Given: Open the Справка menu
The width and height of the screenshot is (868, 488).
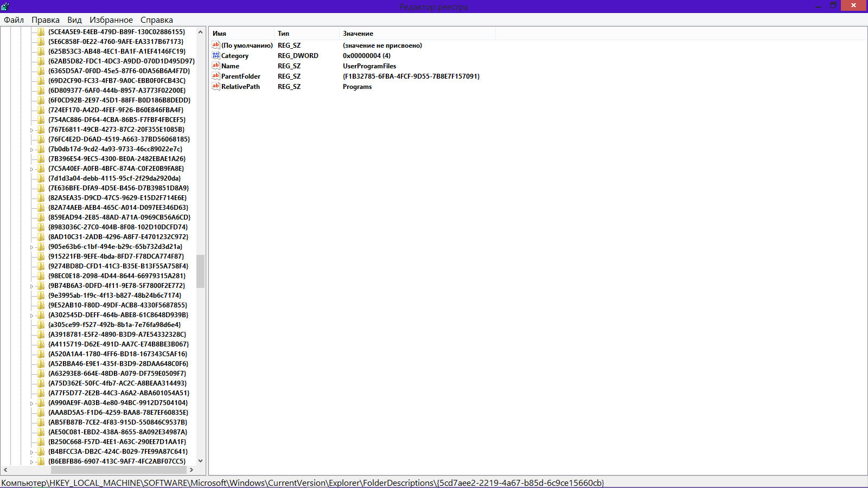Looking at the screenshot, I should (x=156, y=20).
